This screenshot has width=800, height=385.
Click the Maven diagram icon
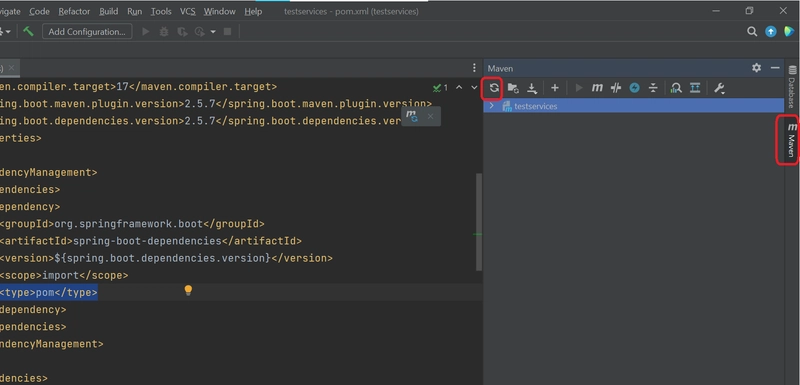pos(695,88)
